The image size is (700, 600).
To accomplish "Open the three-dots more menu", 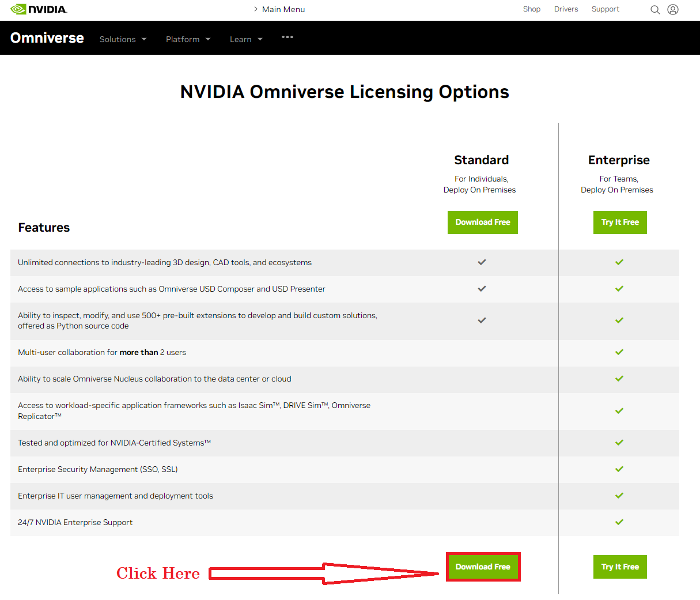I will pos(287,37).
